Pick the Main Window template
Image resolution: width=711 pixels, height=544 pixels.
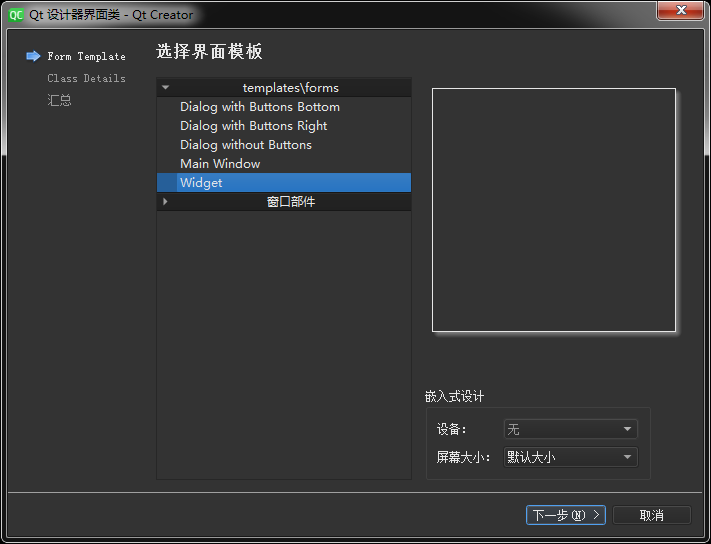(x=284, y=164)
